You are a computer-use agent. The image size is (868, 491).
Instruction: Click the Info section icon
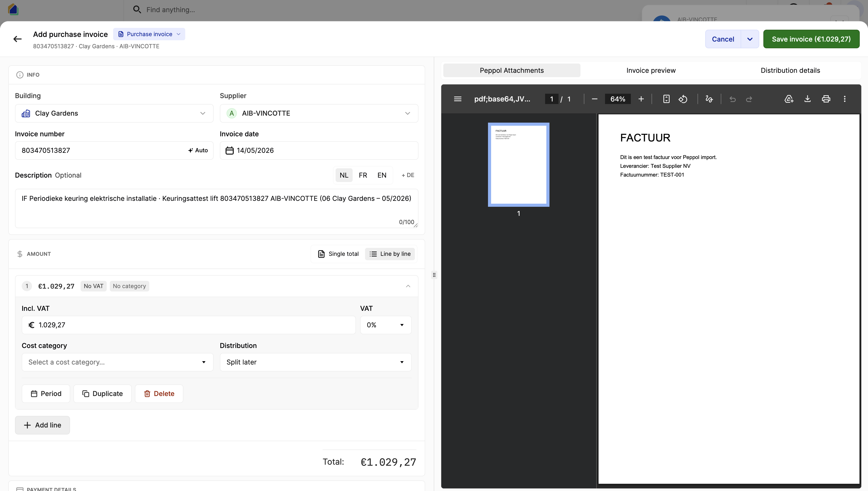[20, 75]
